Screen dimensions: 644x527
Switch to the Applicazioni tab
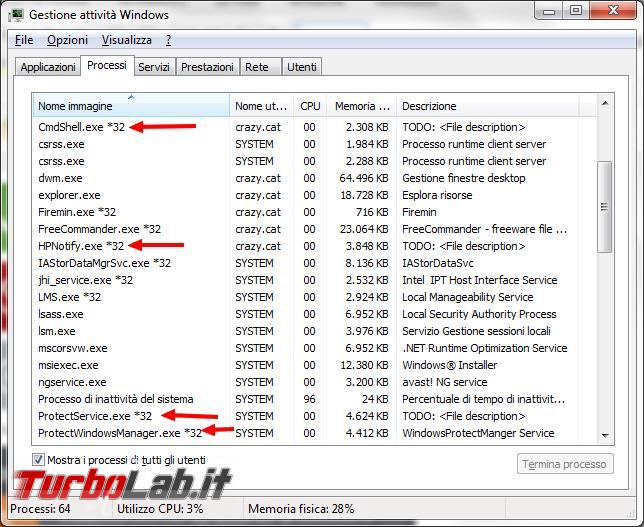click(48, 67)
